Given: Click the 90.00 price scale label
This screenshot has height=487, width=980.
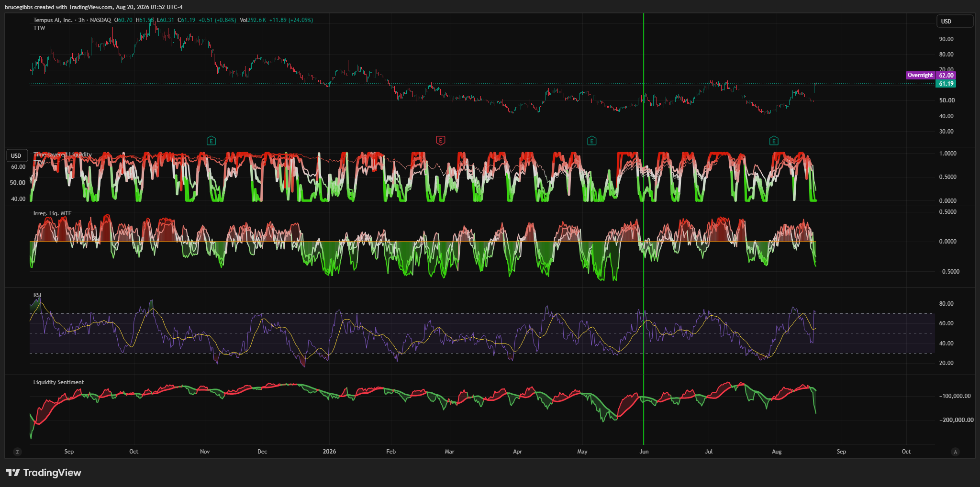Looking at the screenshot, I should [946, 39].
